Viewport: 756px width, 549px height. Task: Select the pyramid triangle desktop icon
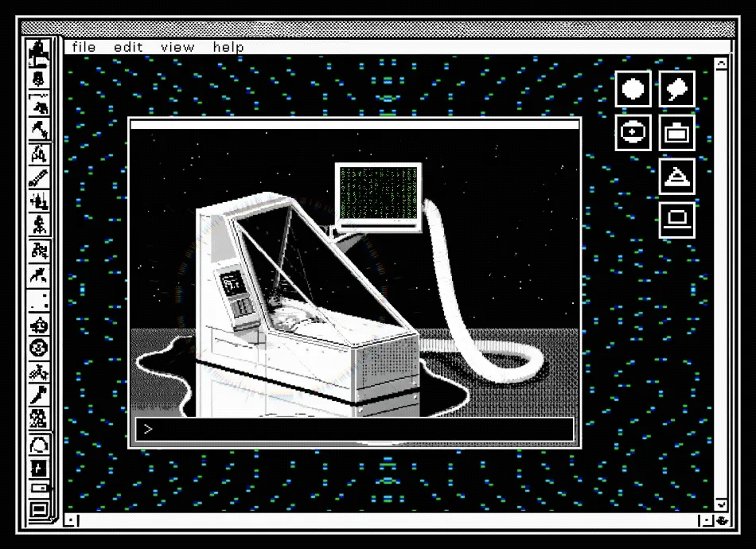(x=677, y=177)
